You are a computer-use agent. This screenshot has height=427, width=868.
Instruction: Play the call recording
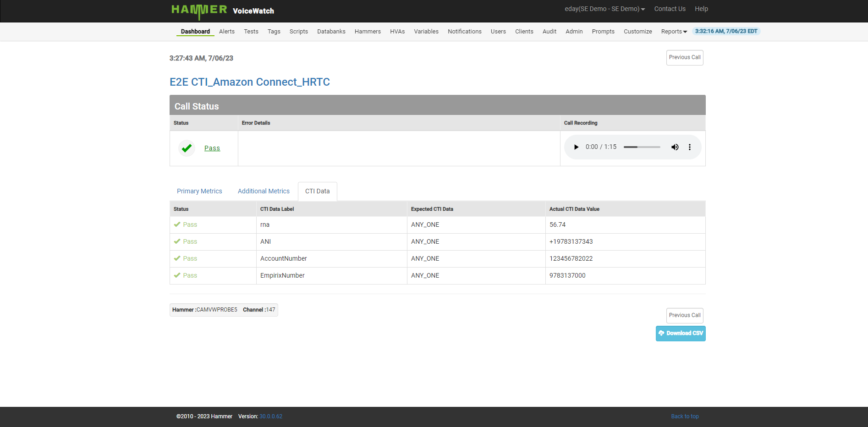576,147
